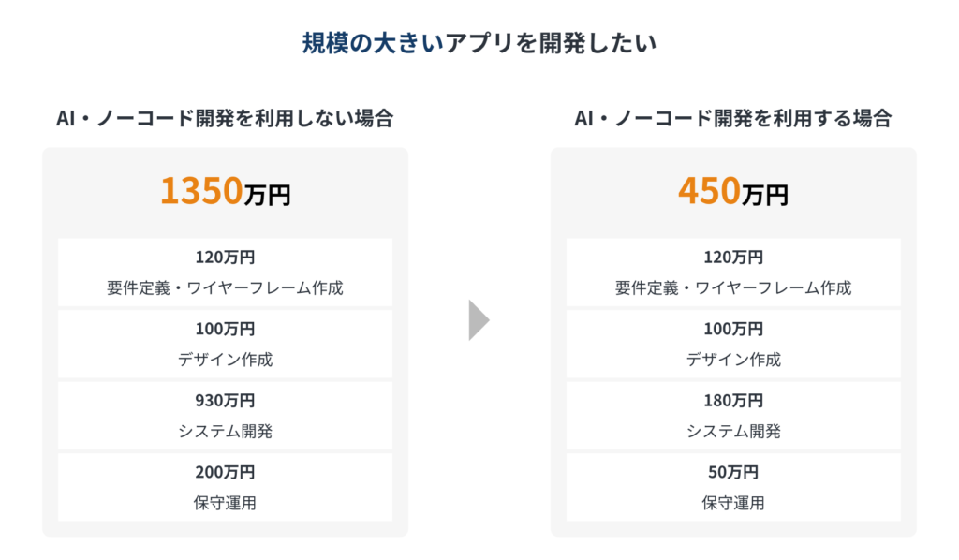Click the main title 規模の大きいアプリを開発したい
The width and height of the screenshot is (959, 560).
click(479, 43)
